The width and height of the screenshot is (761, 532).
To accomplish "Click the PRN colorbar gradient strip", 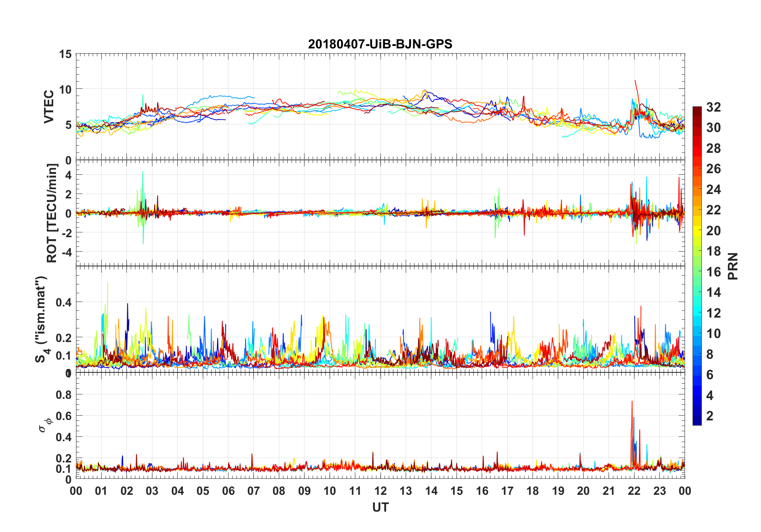I will click(697, 266).
